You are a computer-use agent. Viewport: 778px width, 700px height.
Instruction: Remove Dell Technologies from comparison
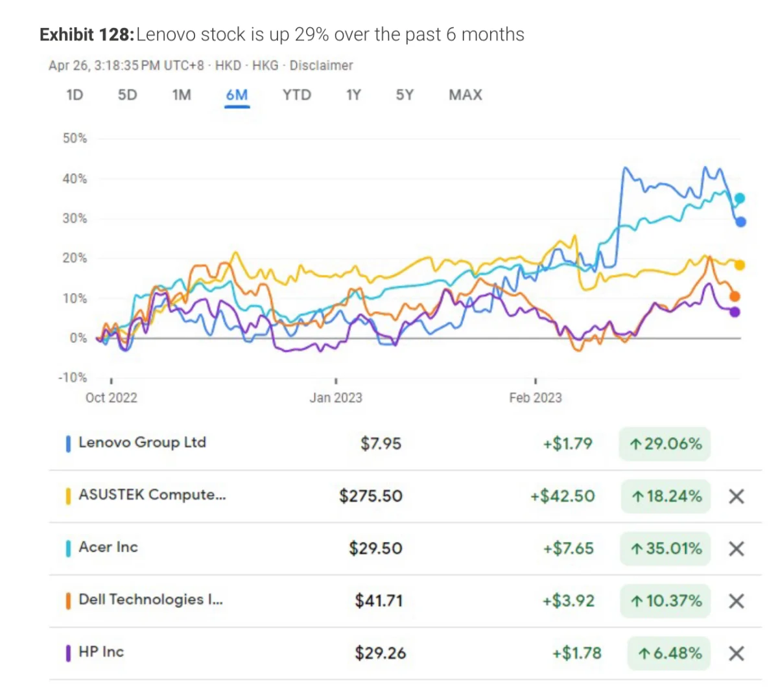point(736,601)
